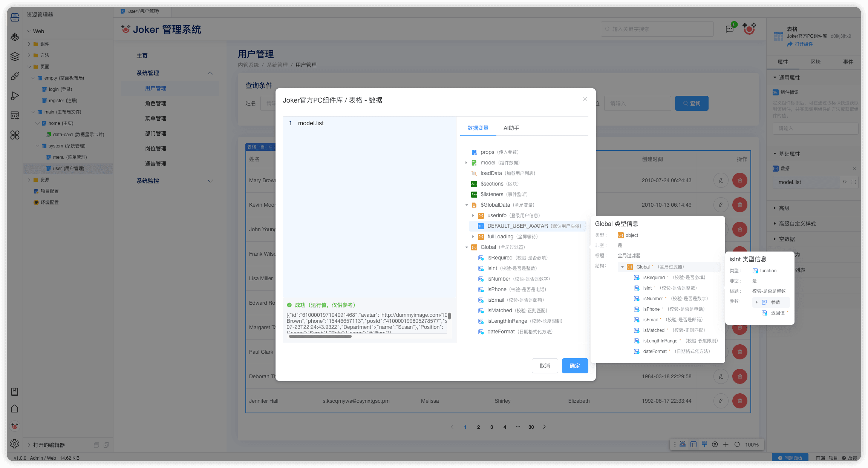Click the AI robot icon in bottom toolbar

coord(683,444)
